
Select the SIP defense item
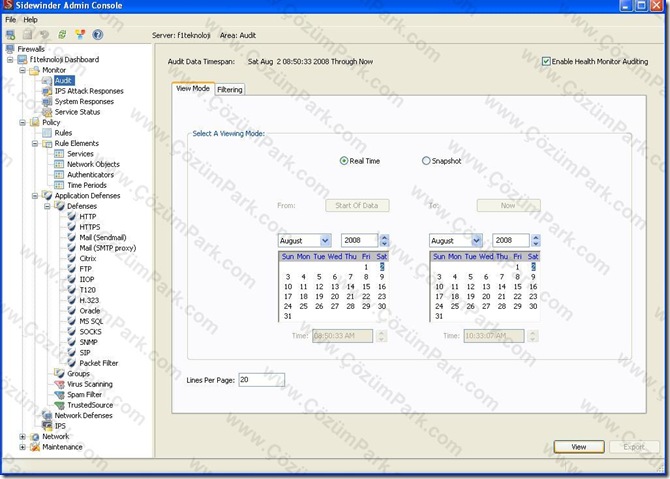(x=85, y=353)
